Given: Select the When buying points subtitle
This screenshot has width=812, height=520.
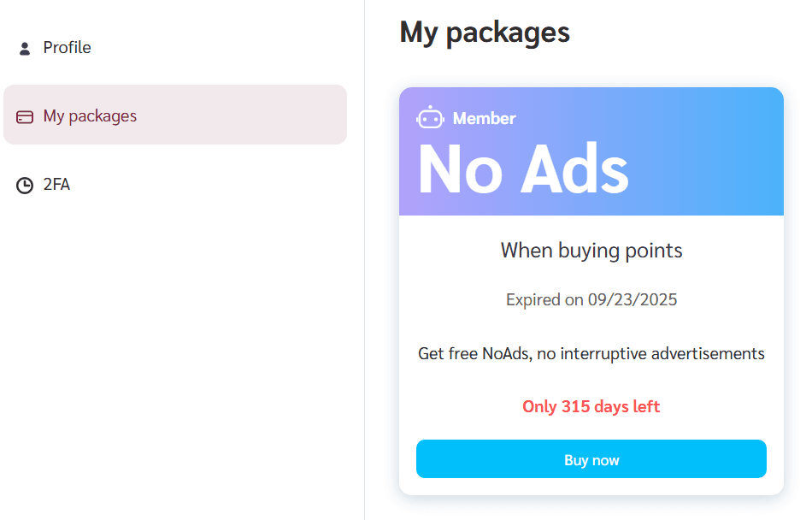Looking at the screenshot, I should click(591, 250).
